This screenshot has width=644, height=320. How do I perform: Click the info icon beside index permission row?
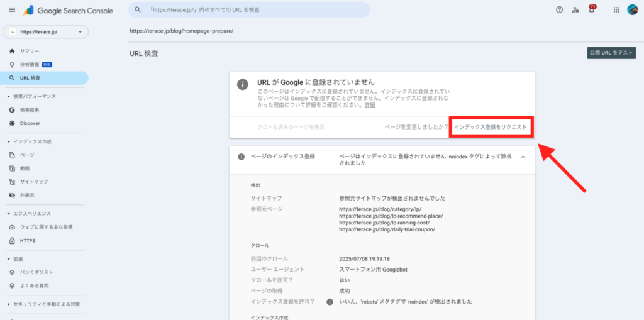coord(330,302)
